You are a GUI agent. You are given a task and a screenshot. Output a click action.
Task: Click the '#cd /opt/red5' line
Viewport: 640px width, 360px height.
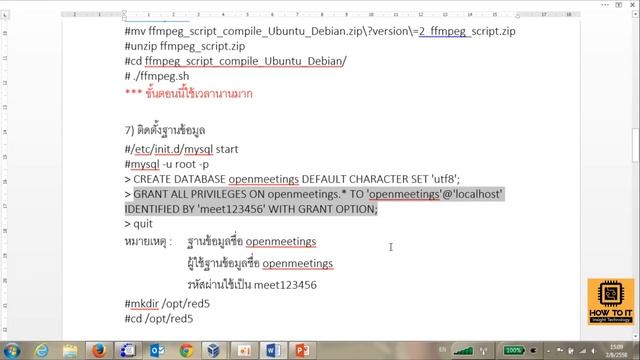click(159, 319)
